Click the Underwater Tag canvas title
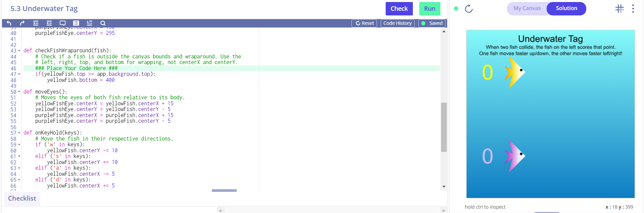 coord(550,39)
